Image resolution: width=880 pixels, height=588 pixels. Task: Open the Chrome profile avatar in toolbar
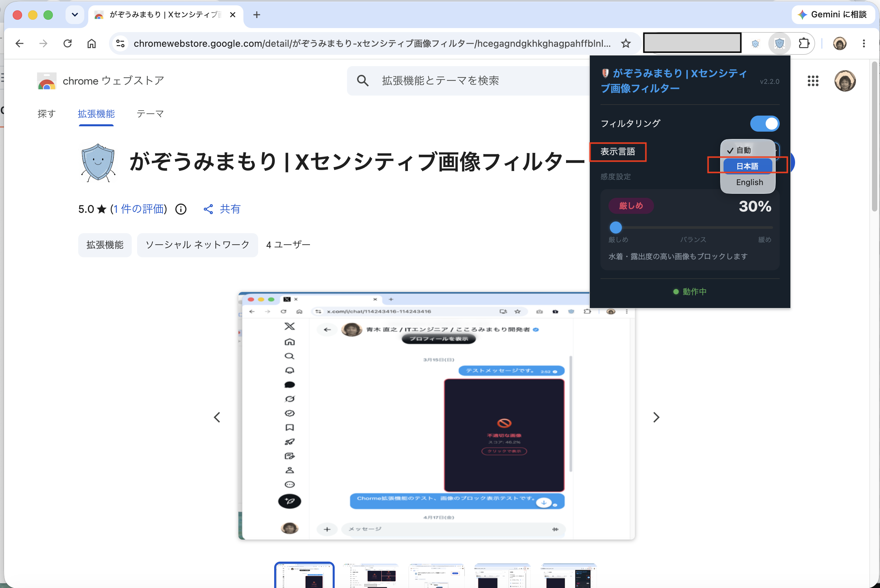(840, 43)
